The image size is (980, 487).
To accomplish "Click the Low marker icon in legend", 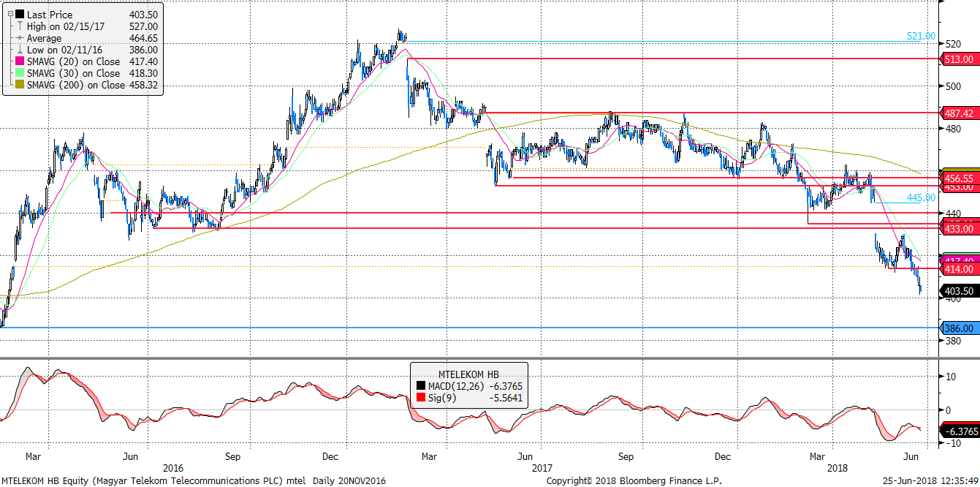I will point(19,50).
